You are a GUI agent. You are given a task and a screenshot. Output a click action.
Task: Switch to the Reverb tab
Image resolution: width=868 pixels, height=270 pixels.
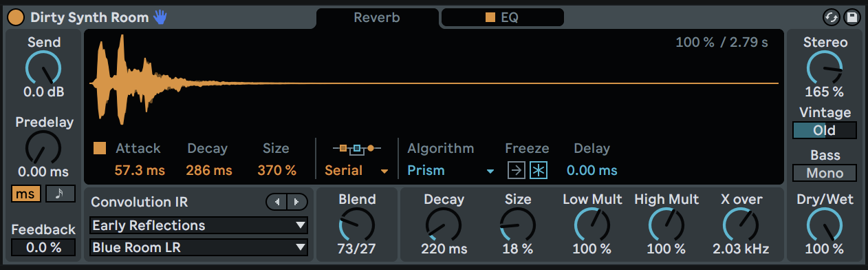(x=377, y=18)
